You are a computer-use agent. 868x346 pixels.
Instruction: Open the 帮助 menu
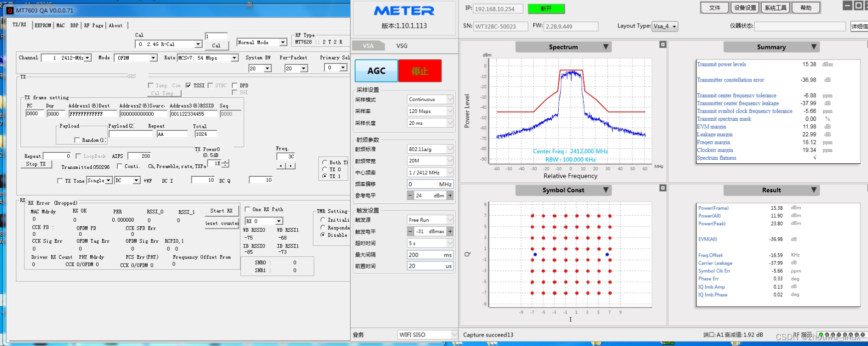pos(806,7)
